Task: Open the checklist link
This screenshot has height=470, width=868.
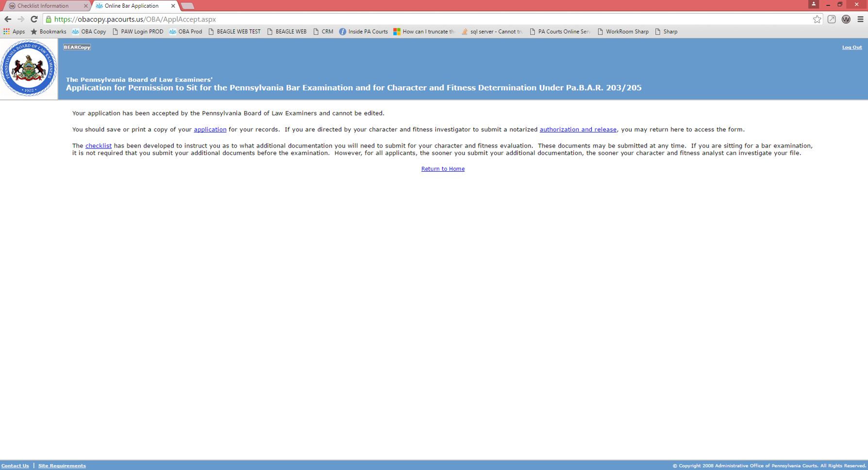Action: [98, 146]
